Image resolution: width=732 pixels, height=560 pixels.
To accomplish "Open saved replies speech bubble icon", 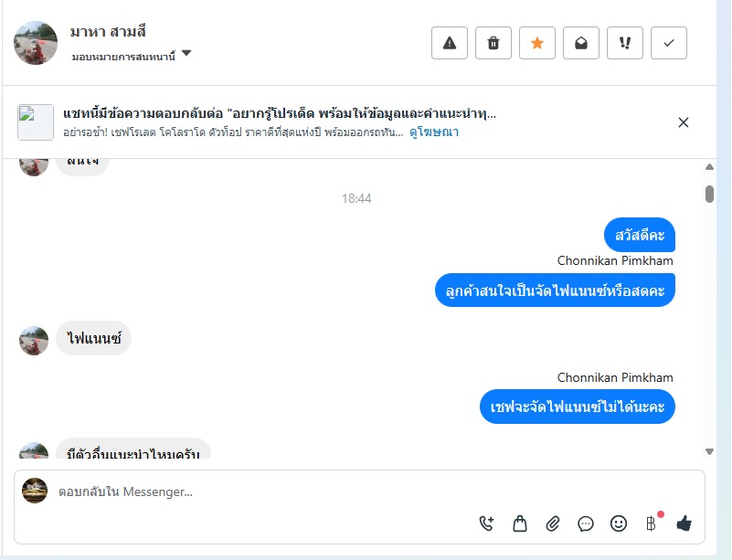I will click(586, 523).
